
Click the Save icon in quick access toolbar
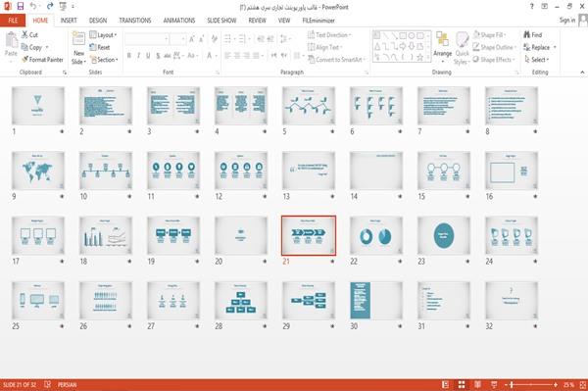coord(21,6)
